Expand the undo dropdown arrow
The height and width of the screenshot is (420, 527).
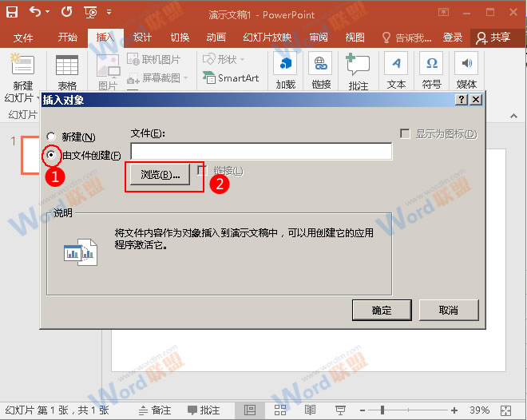(x=50, y=13)
